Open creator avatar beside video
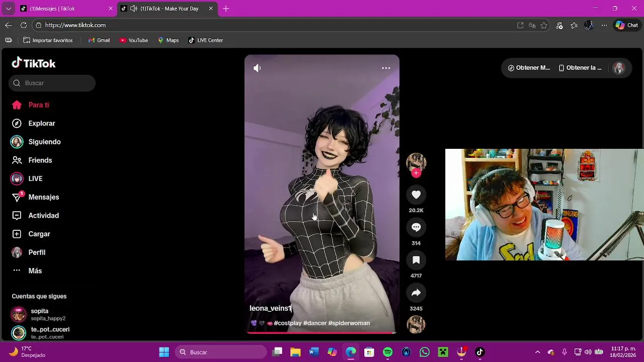Image resolution: width=644 pixels, height=362 pixels. 416,162
